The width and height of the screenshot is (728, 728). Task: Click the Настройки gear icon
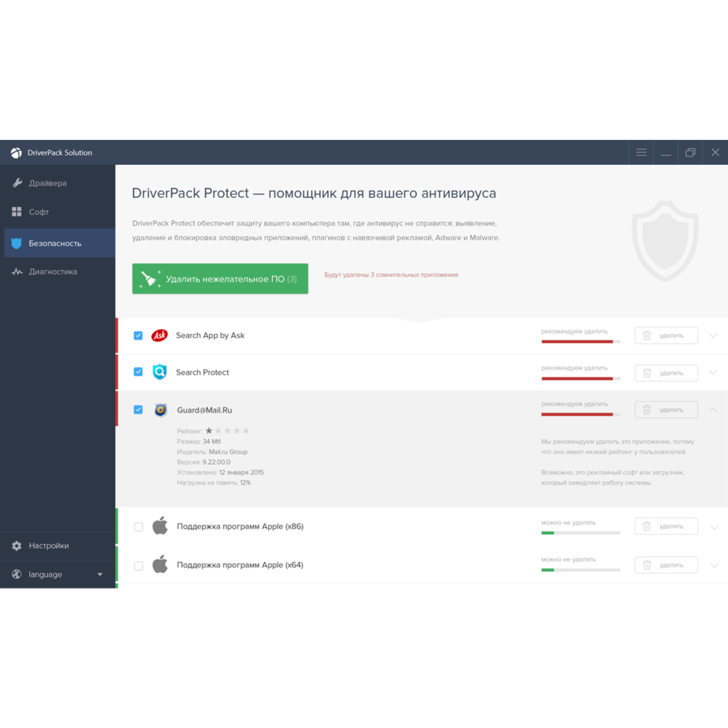click(x=17, y=545)
